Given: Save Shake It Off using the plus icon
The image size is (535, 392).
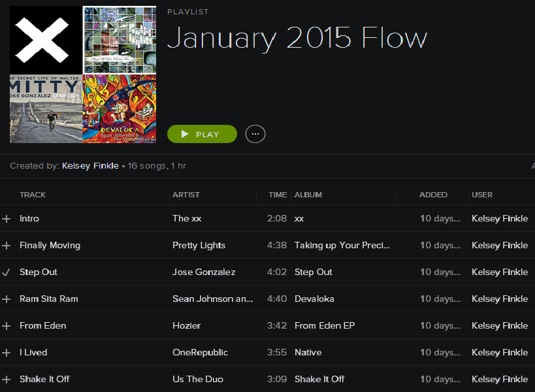Looking at the screenshot, I should pos(7,380).
